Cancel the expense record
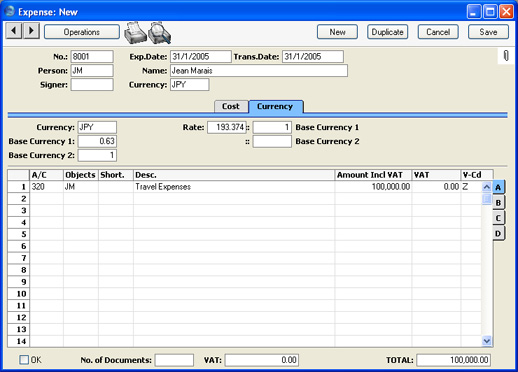This screenshot has width=518, height=372. (x=438, y=32)
